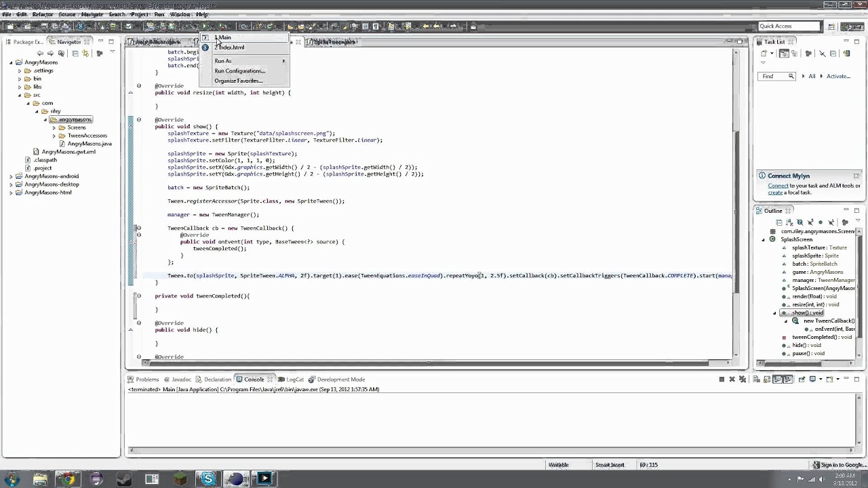The width and height of the screenshot is (868, 488).
Task: Maximize the Outline view panel
Action: click(856, 211)
